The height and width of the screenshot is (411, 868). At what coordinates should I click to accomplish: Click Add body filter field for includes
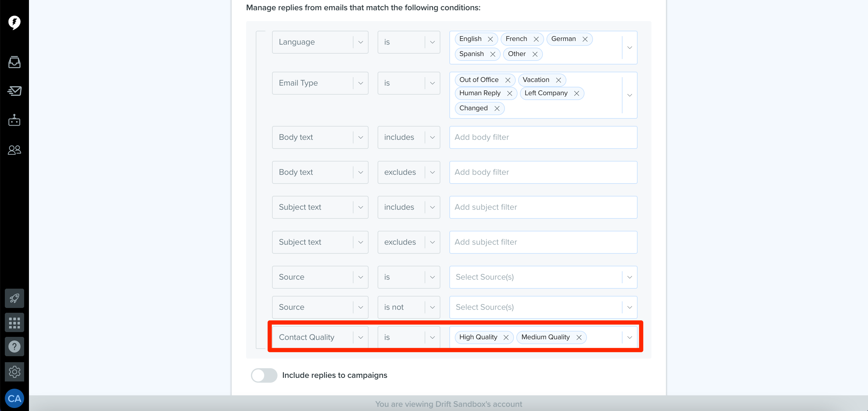point(543,137)
